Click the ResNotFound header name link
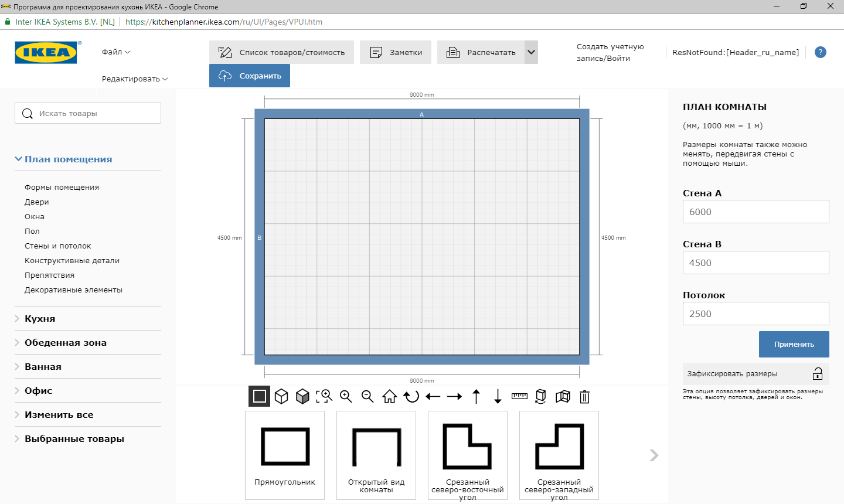The height and width of the screenshot is (504, 844). pos(736,52)
